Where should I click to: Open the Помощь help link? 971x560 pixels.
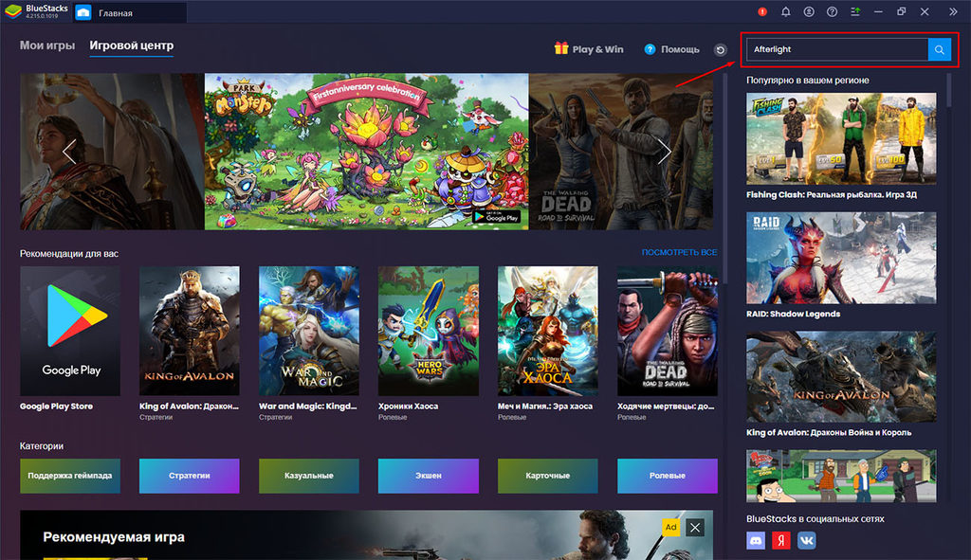pyautogui.click(x=672, y=49)
